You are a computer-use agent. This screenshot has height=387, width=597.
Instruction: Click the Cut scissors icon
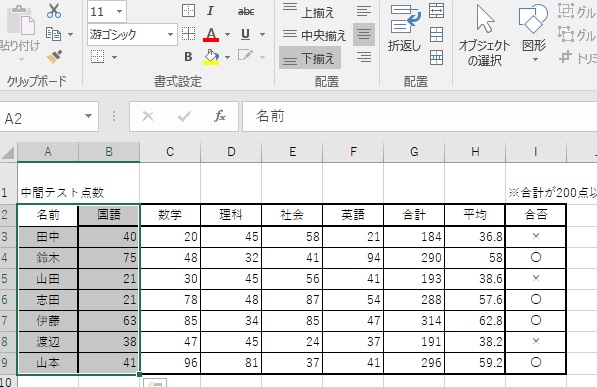click(54, 11)
